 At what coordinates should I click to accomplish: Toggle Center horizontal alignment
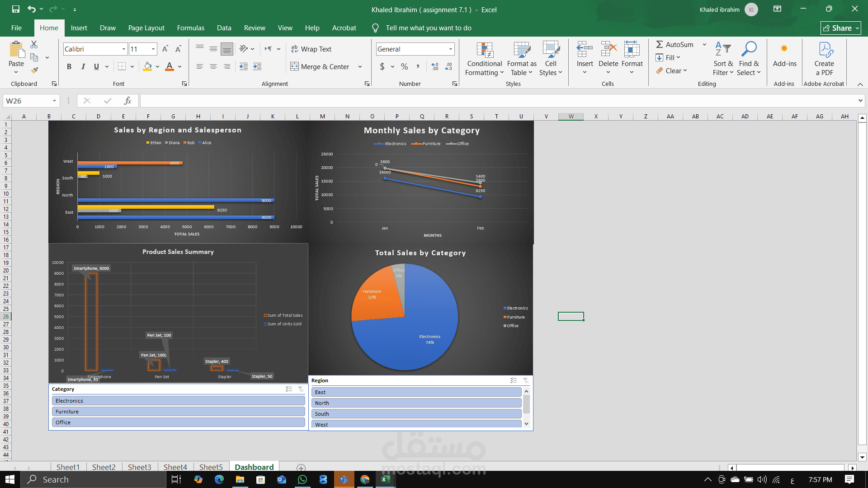pyautogui.click(x=213, y=66)
